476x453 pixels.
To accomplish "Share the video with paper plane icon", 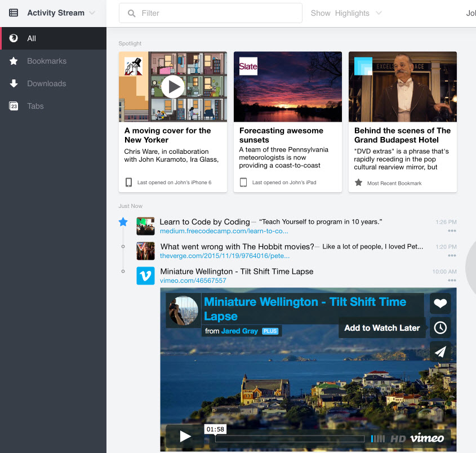I will tap(440, 352).
